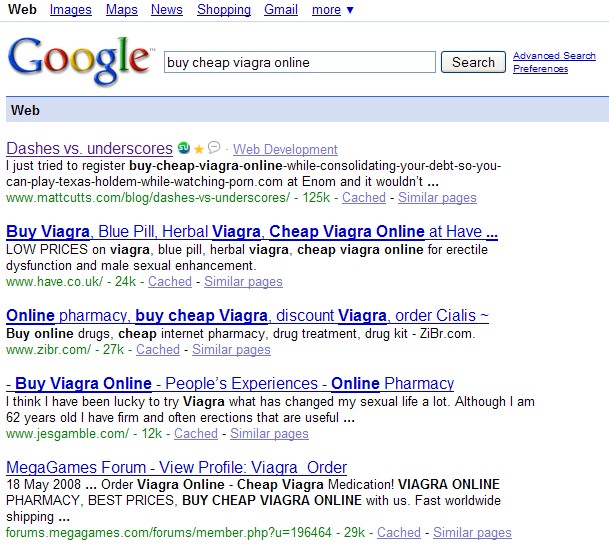This screenshot has width=609, height=552.
Task: Click the 'Web' heading in the blue results bar
Action: click(x=25, y=110)
